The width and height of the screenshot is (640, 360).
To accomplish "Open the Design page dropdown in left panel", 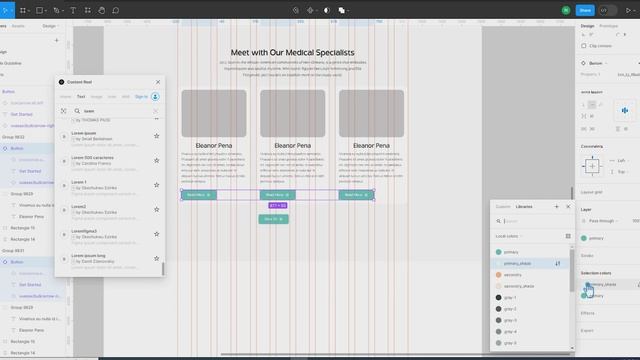I will 50,26.
